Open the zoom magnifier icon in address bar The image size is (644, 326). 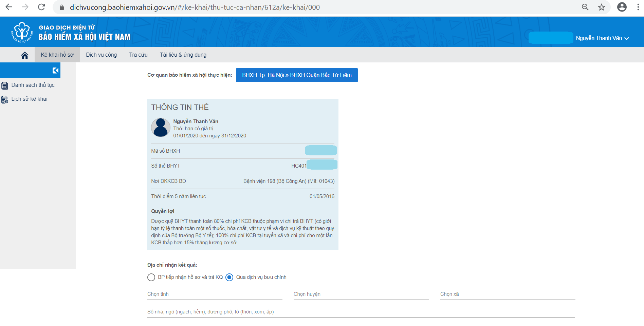(x=585, y=7)
